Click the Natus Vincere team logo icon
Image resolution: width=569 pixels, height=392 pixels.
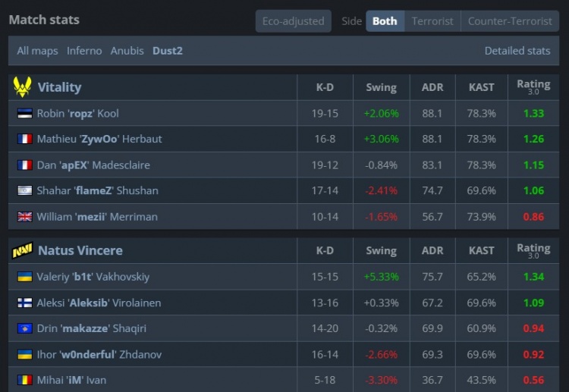tap(21, 250)
